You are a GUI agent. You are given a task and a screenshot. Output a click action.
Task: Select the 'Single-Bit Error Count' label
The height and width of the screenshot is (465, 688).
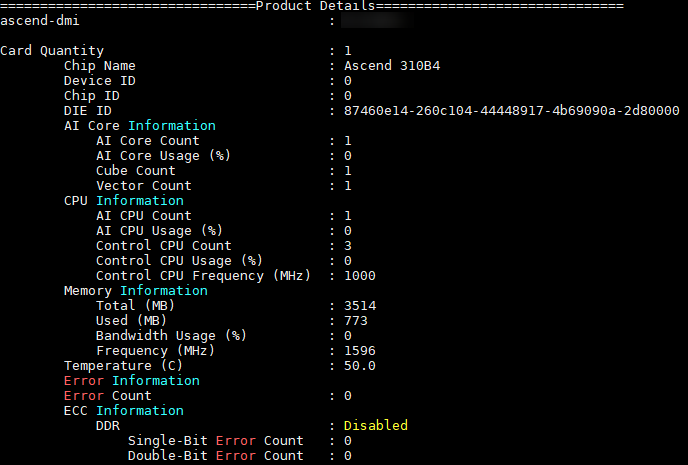215,440
